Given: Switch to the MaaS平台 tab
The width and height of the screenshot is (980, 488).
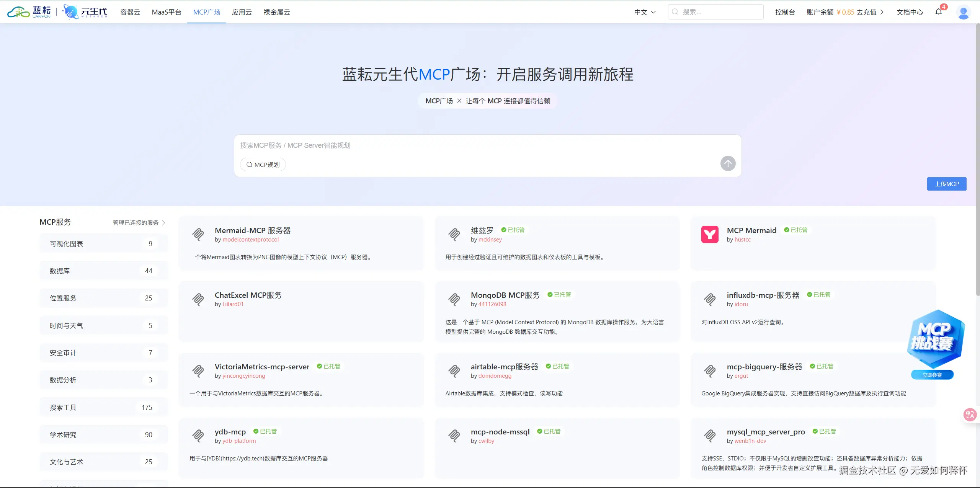Looking at the screenshot, I should point(167,12).
